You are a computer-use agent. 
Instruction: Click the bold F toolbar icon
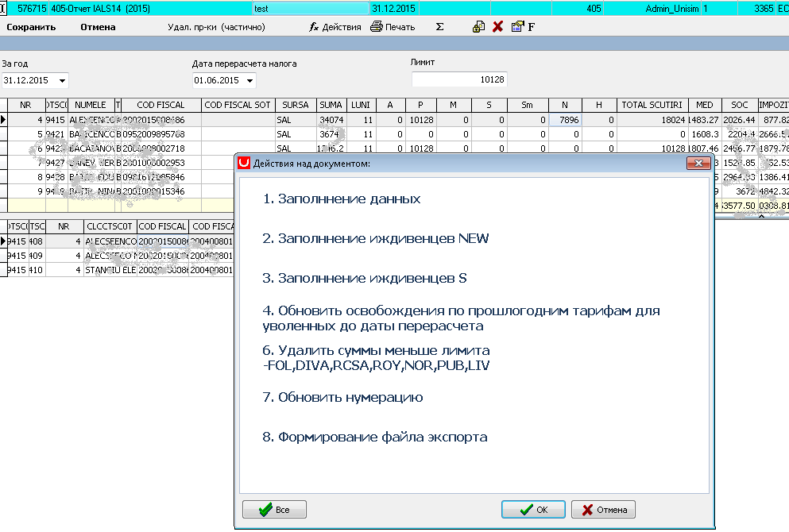pos(532,27)
